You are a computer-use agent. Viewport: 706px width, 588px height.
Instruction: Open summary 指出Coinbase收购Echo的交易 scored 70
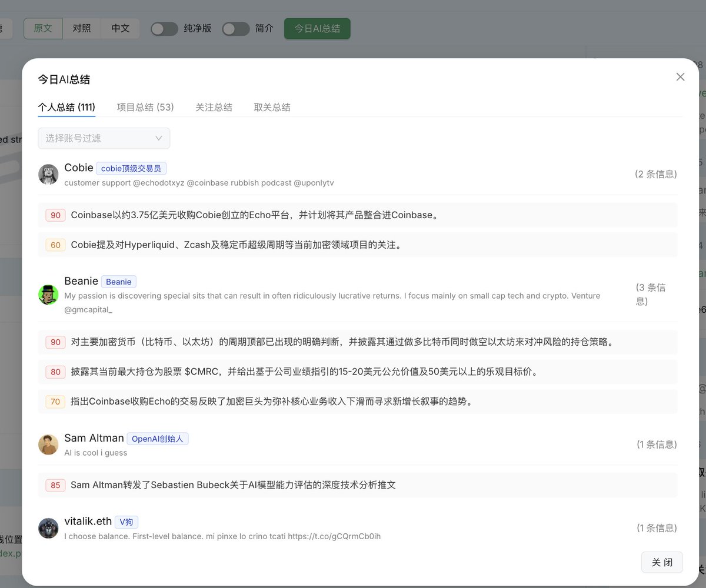click(358, 402)
